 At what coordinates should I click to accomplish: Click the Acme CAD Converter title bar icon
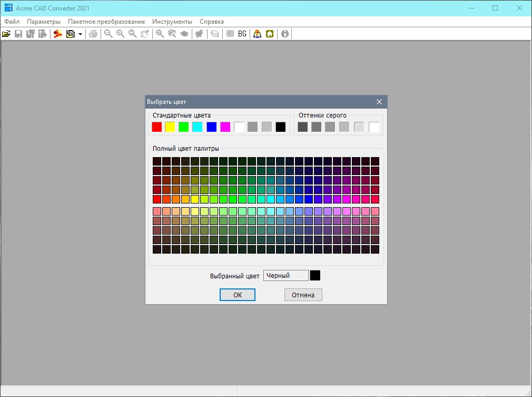click(x=8, y=8)
